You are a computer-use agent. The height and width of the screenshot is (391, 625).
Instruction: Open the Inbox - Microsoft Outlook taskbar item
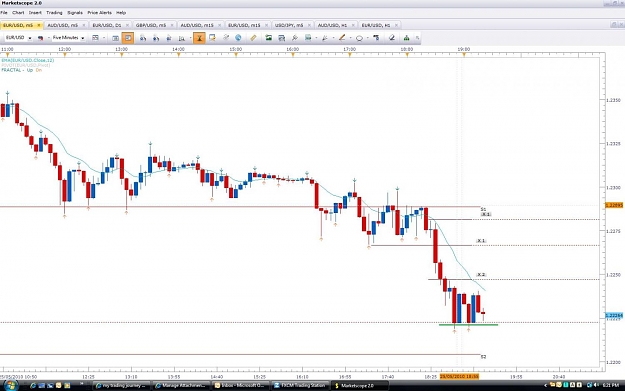coord(240,385)
